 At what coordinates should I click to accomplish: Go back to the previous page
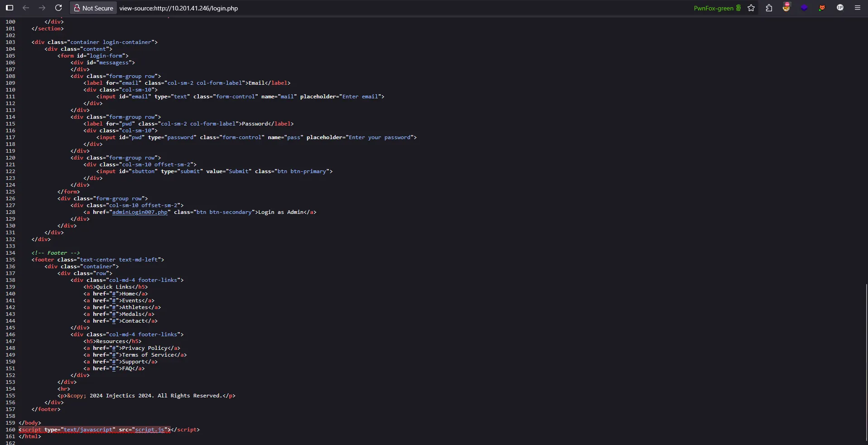coord(26,8)
